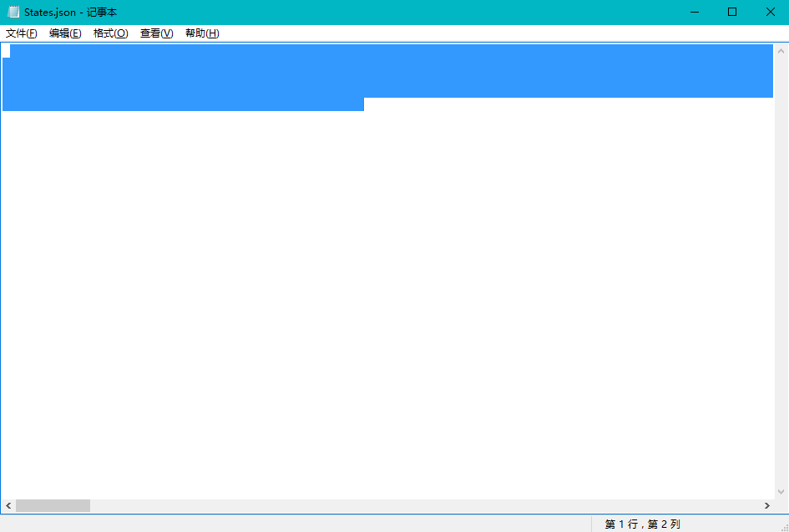789x532 pixels.
Task: Open the 文件(F) menu
Action: (x=22, y=33)
